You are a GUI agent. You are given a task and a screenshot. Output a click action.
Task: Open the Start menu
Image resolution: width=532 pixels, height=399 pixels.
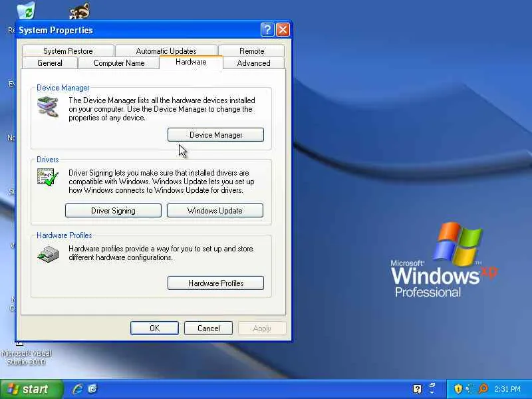31,389
